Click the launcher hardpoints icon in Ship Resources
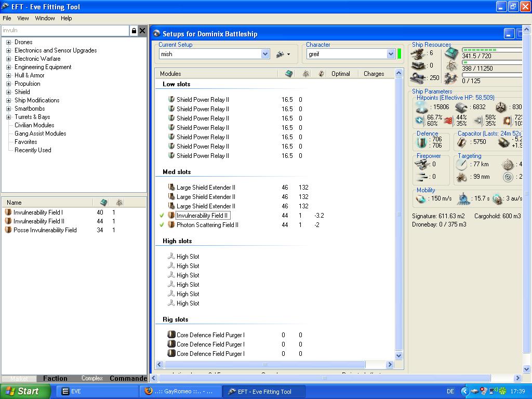Viewport: 532px width, 399px height. click(419, 65)
